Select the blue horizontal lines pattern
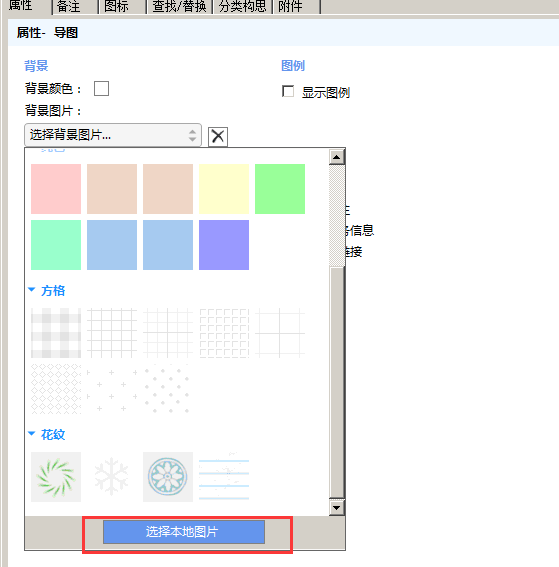559x567 pixels. [224, 477]
